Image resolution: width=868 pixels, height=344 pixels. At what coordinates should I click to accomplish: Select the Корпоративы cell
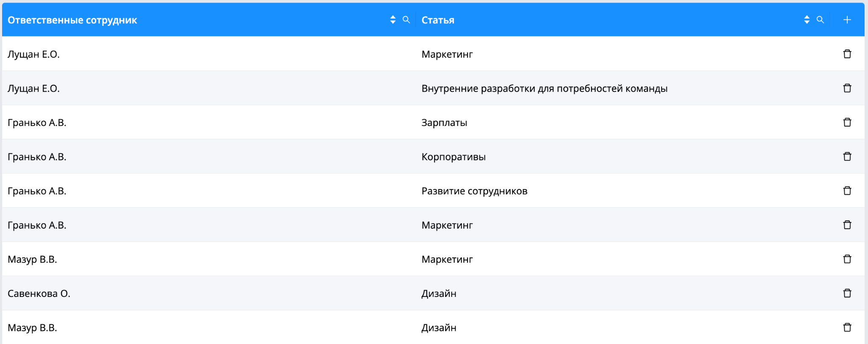622,157
